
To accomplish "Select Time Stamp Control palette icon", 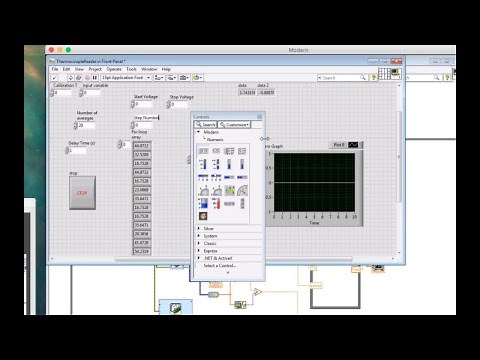I will tap(229, 151).
